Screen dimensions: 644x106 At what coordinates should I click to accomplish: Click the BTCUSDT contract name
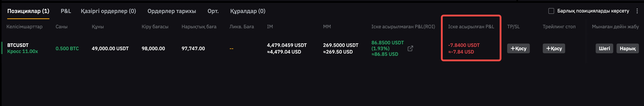click(18, 45)
